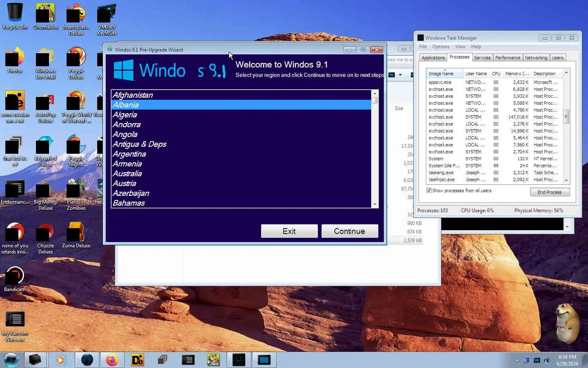Open the VM0b0t KevinSite desktop icon
Image resolution: width=588 pixels, height=368 pixels.
pos(107,19)
